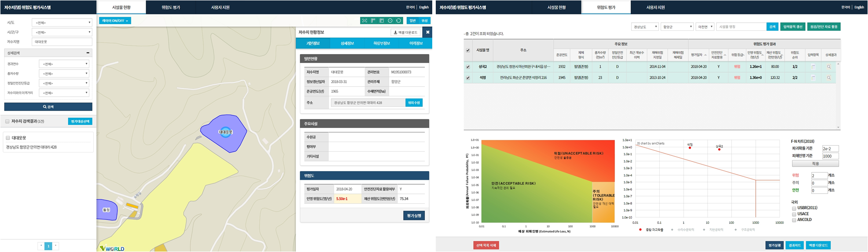Open the 함양군 county dropdown
868x252 pixels.
(677, 27)
